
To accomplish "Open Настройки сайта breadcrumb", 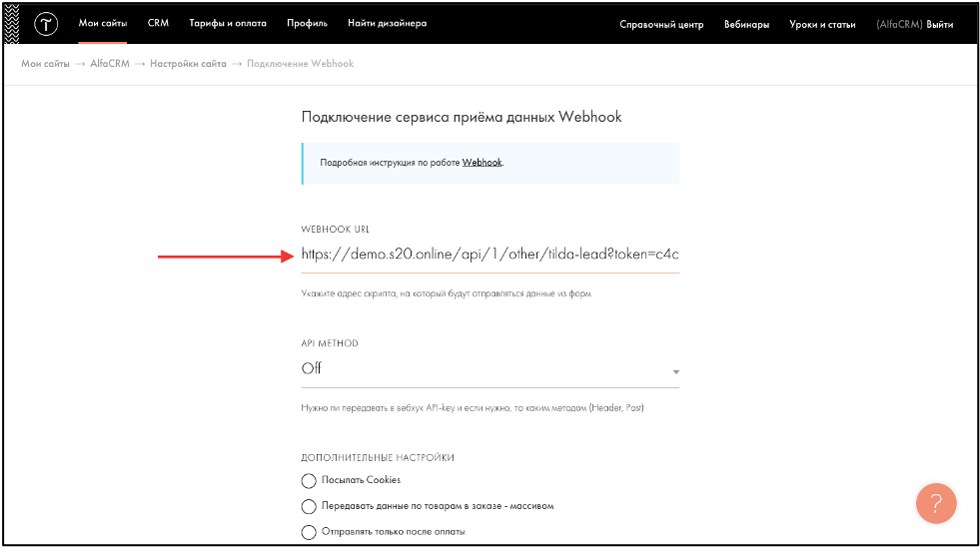I will pyautogui.click(x=188, y=64).
